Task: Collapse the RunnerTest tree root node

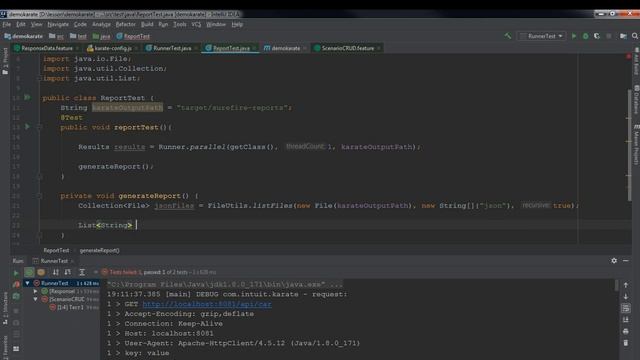Action: point(27,283)
